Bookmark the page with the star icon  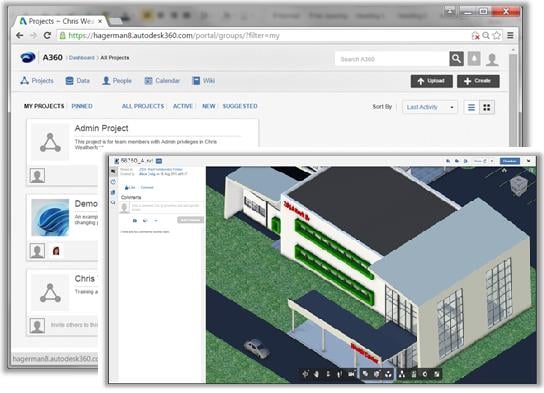click(x=497, y=35)
